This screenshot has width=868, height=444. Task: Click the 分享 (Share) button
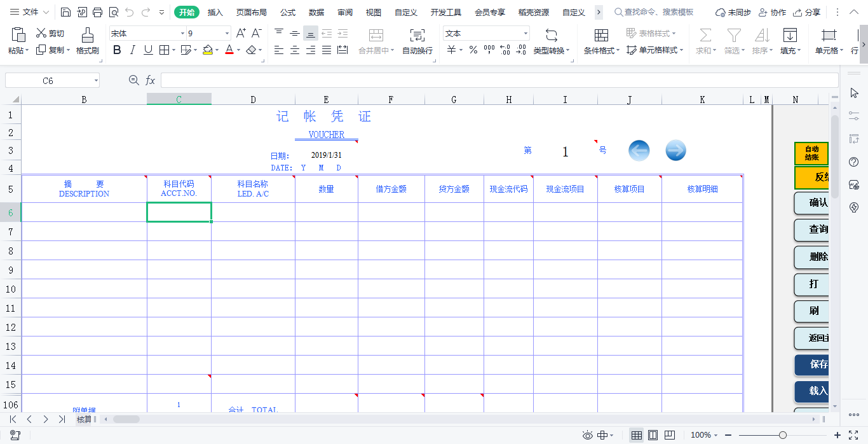[806, 12]
